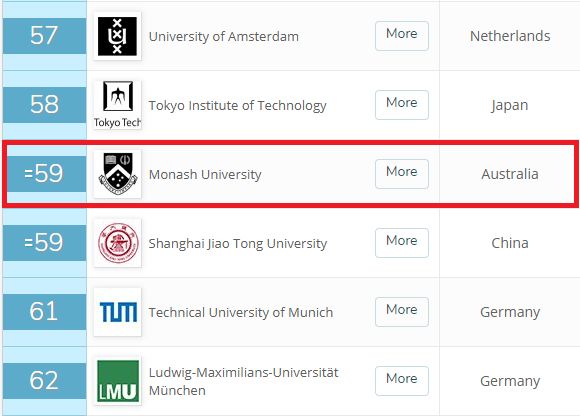Expand More details for Monash University

coord(402,174)
